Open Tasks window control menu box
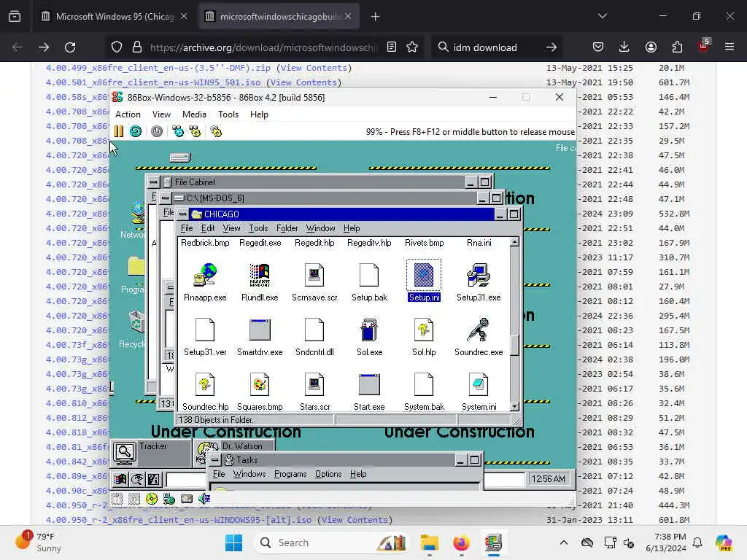This screenshot has height=560, width=747. pyautogui.click(x=215, y=460)
